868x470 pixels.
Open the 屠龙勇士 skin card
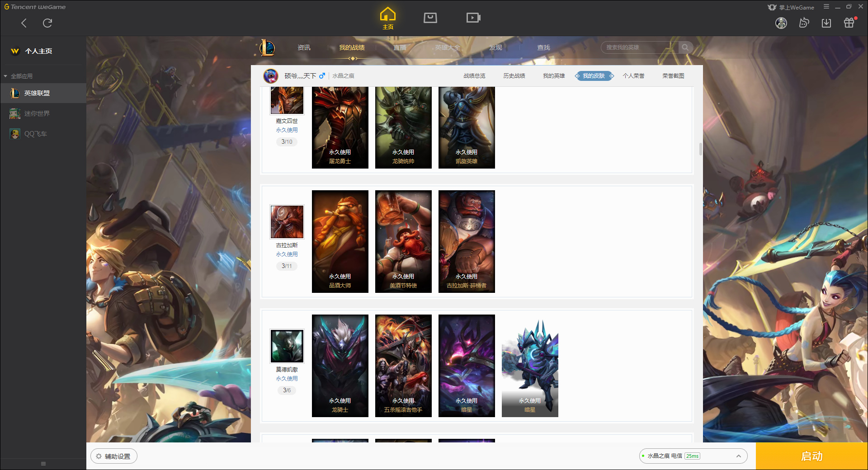point(340,127)
